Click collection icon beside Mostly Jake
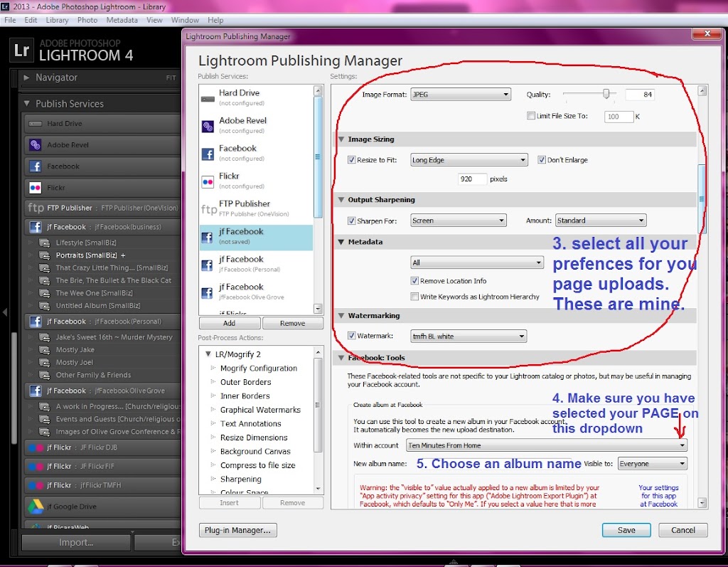 (x=45, y=350)
